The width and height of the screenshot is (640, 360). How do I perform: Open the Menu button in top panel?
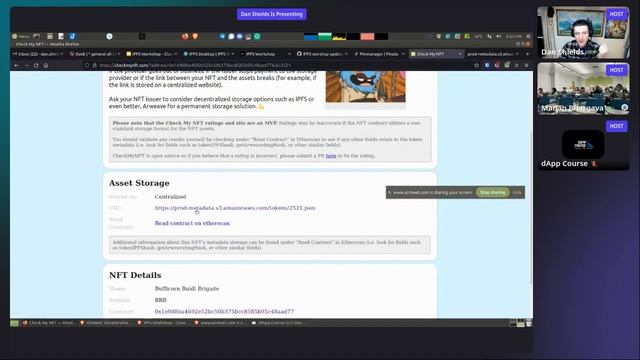[21, 36]
